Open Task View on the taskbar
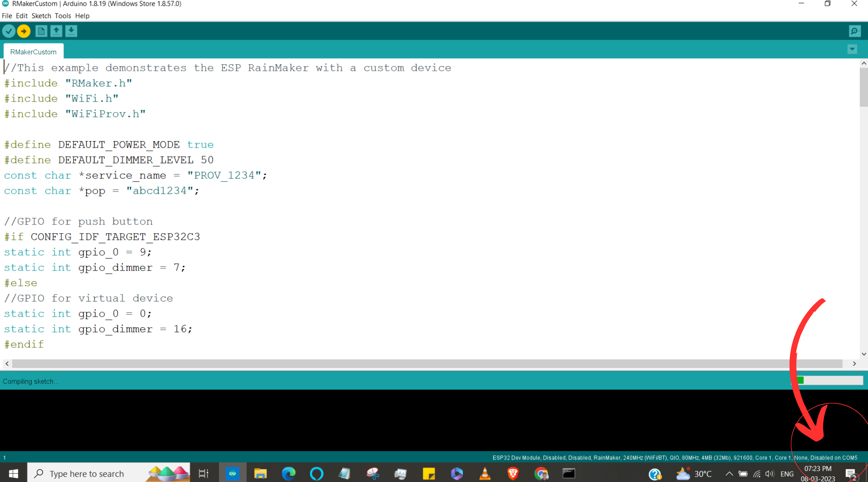This screenshot has height=482, width=868. (204, 473)
